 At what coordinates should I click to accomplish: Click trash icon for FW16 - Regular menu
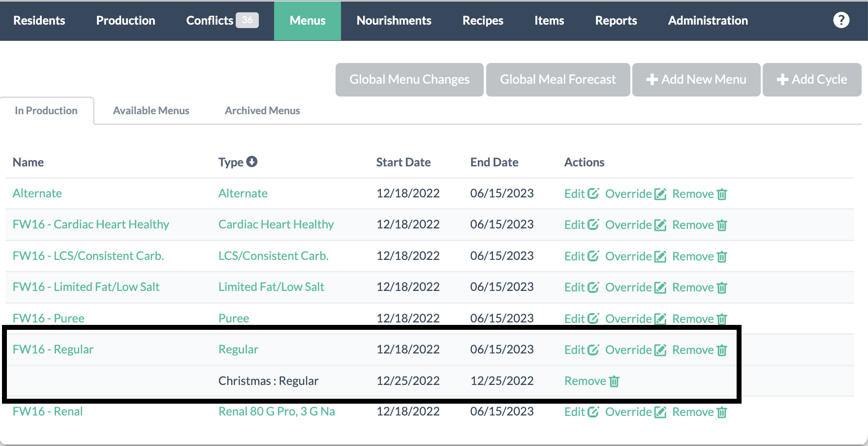click(722, 350)
